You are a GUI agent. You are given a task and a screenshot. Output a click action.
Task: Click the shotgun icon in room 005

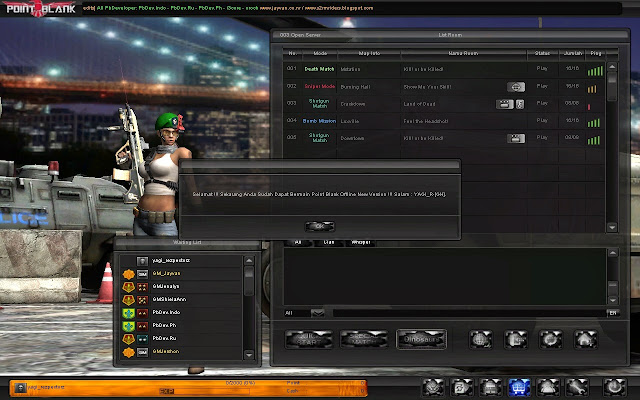click(x=516, y=138)
